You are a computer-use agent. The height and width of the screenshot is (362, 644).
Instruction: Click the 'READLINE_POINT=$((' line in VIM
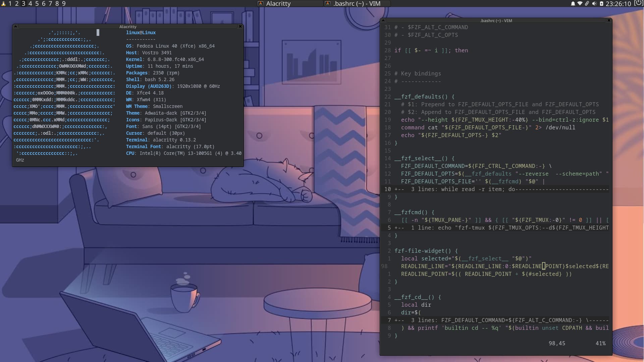click(x=487, y=274)
